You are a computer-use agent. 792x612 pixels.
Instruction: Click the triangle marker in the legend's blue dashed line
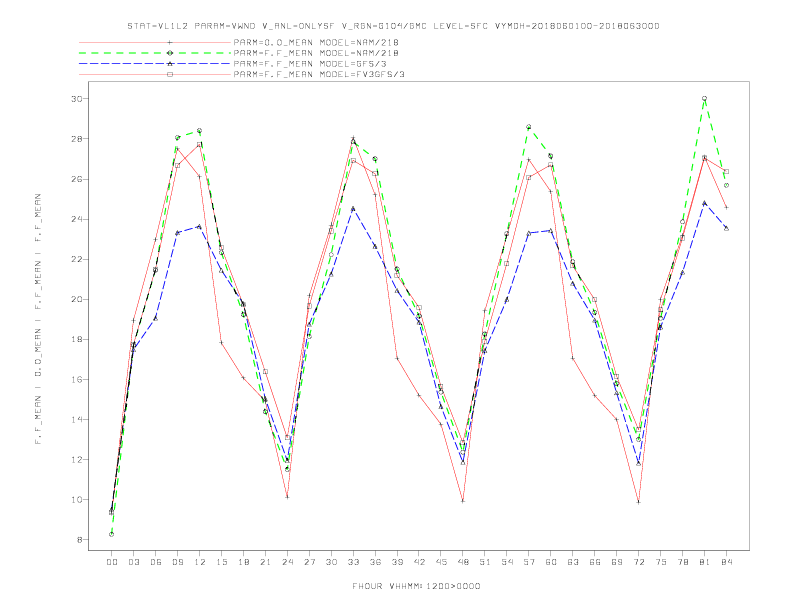[170, 64]
